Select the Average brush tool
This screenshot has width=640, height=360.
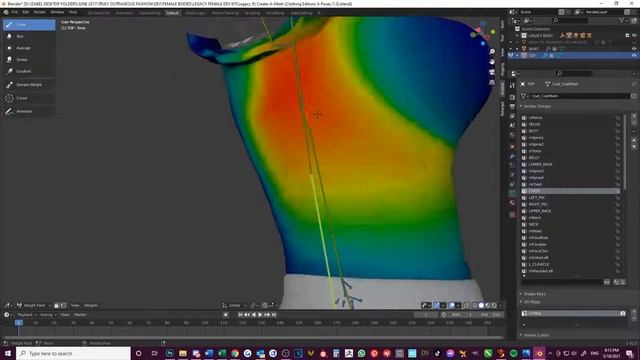click(29, 48)
